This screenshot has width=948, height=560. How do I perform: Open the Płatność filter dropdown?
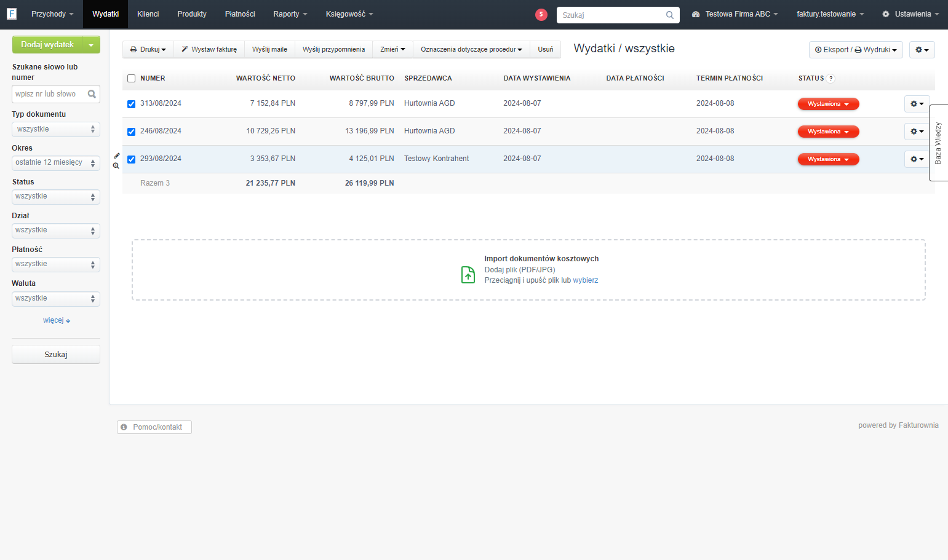pos(56,264)
